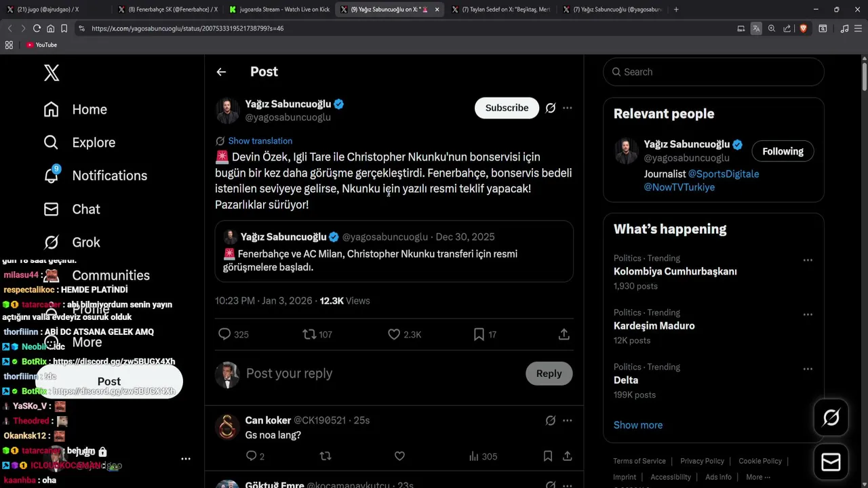Viewport: 868px width, 488px height.
Task: Click the zoom magnifier icon in address bar
Action: click(772, 28)
